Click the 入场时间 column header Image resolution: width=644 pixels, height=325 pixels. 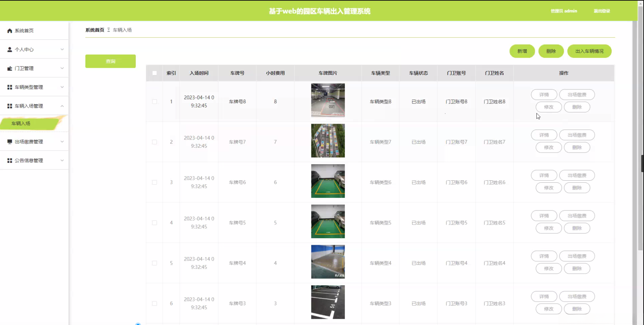(x=199, y=73)
